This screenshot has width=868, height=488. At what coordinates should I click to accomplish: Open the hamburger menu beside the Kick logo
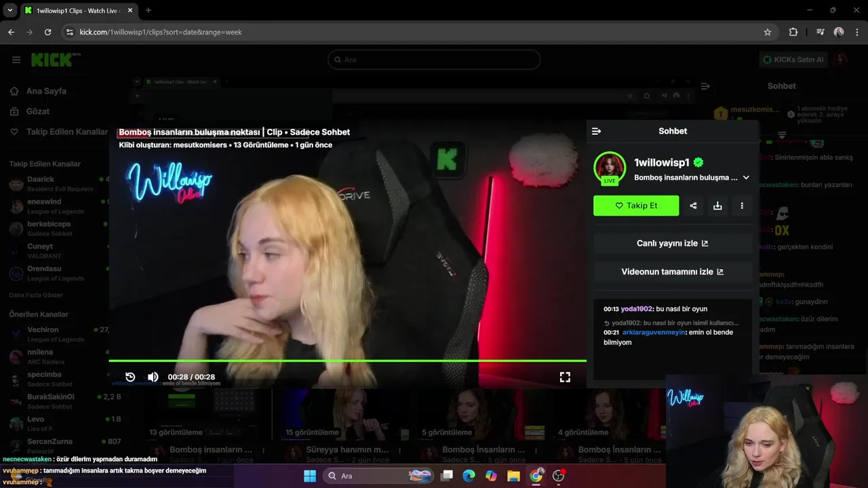(16, 60)
